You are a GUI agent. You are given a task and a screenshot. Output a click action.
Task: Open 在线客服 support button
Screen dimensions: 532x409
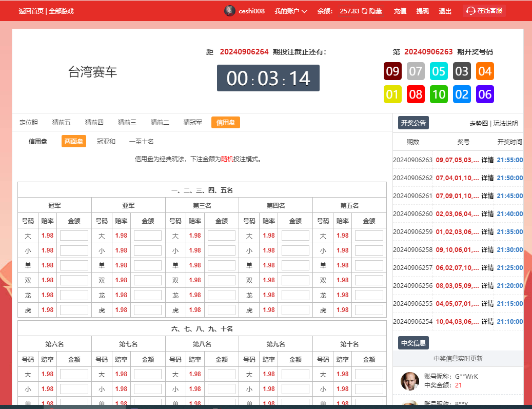coord(484,11)
